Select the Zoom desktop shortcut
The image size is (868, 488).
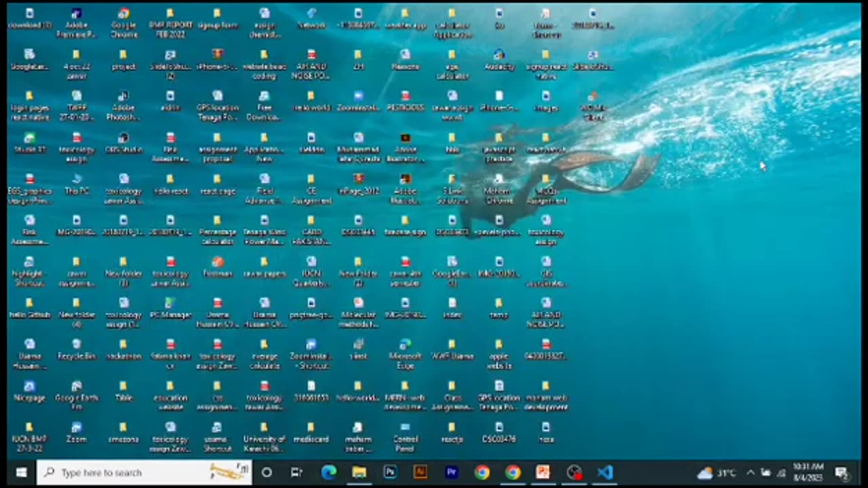77,432
